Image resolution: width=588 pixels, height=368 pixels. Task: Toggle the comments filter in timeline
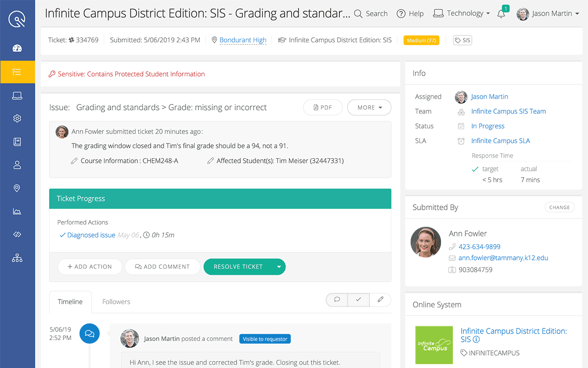tap(337, 299)
